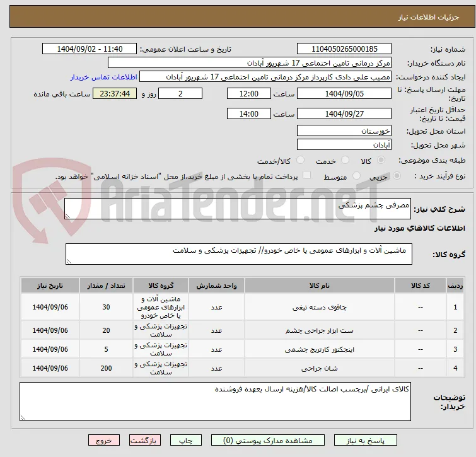Viewport: 476px width, 457px height.
Task: Click the گروه کالا table column header
Action: coord(161,286)
